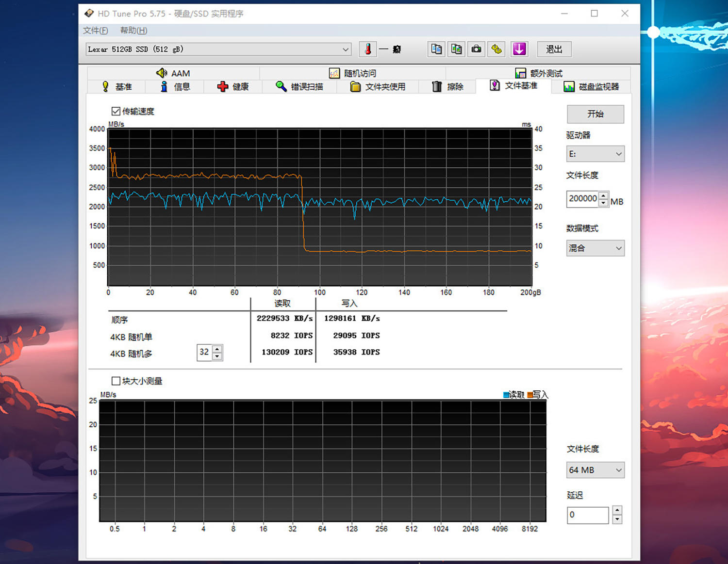Screen dimensions: 728x564
Task: Click the purple download arrow icon
Action: (519, 49)
